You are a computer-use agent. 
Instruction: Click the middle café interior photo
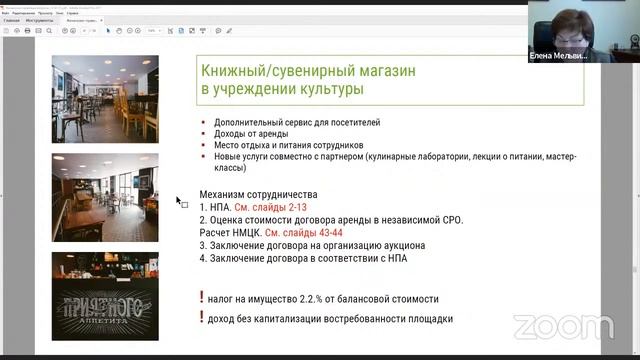pos(105,198)
